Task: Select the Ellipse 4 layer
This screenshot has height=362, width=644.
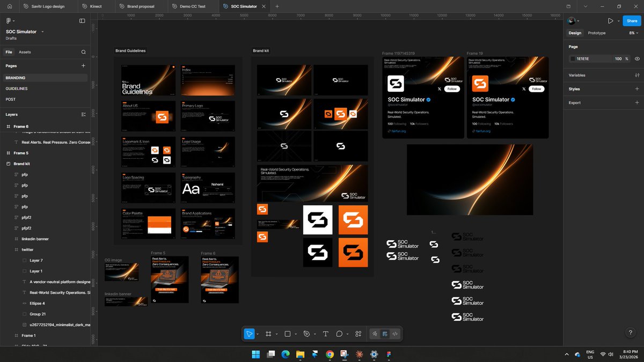Action: (45, 303)
